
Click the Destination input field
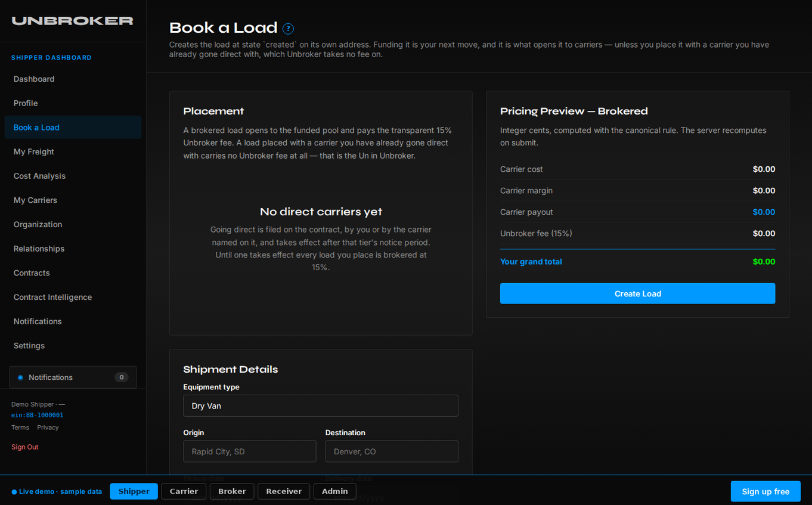(392, 451)
